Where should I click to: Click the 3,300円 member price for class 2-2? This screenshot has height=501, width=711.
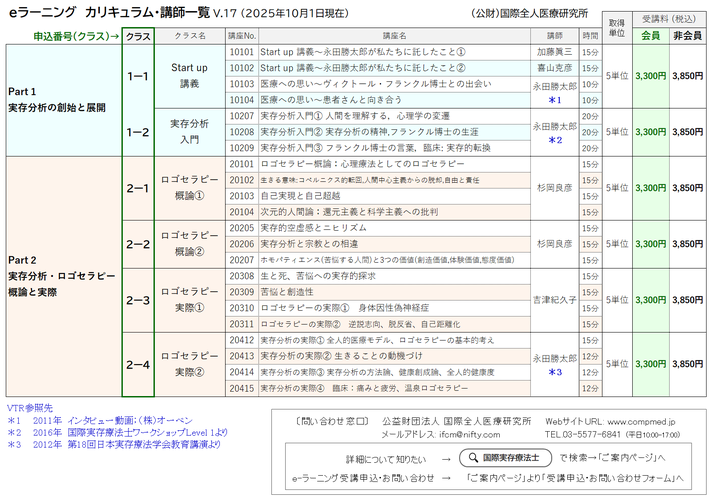coord(651,244)
